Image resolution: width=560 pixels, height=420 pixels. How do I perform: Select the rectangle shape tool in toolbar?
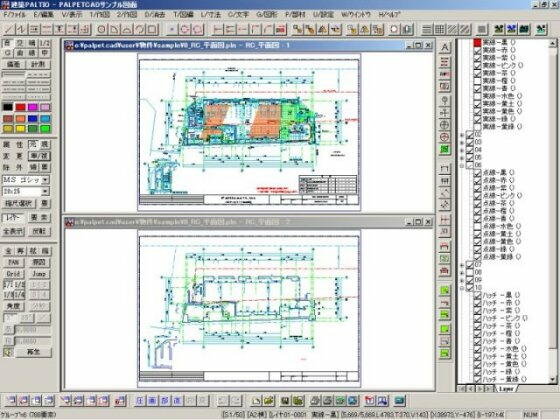click(152, 29)
